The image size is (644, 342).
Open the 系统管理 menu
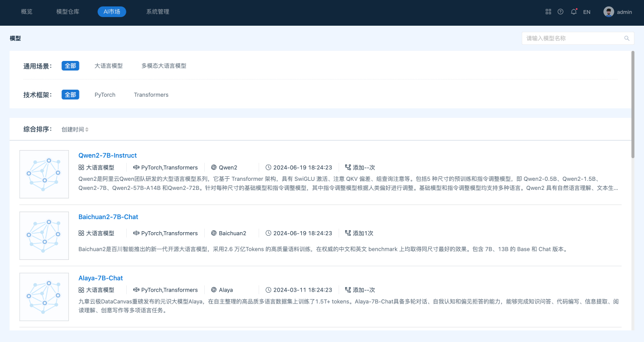click(x=157, y=12)
